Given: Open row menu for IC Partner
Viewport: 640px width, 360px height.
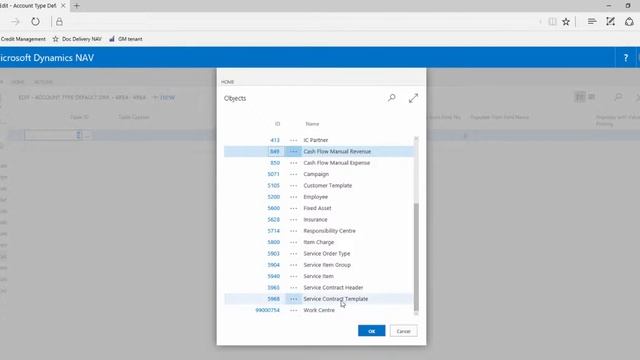Looking at the screenshot, I should click(x=293, y=140).
